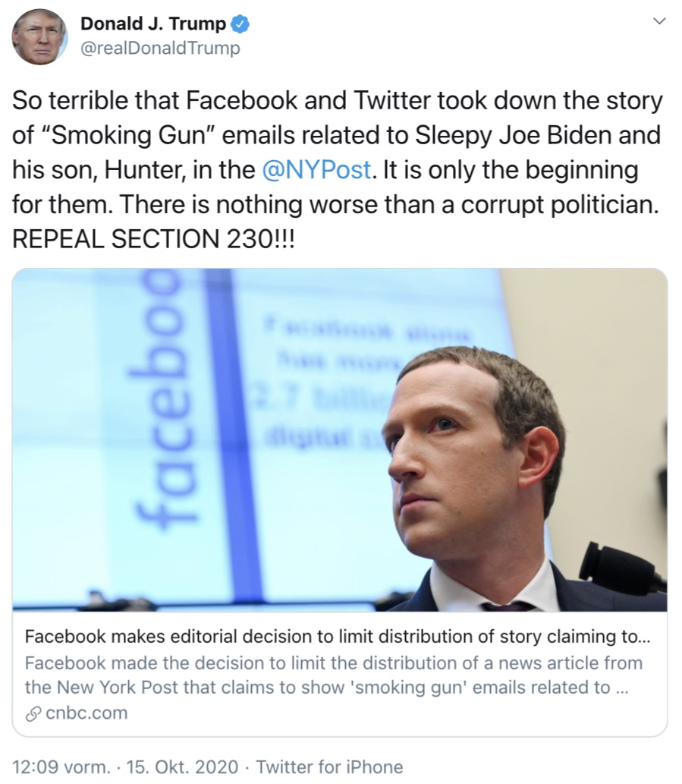
Task: Open the Twitter for iPhone source label
Action: [329, 766]
